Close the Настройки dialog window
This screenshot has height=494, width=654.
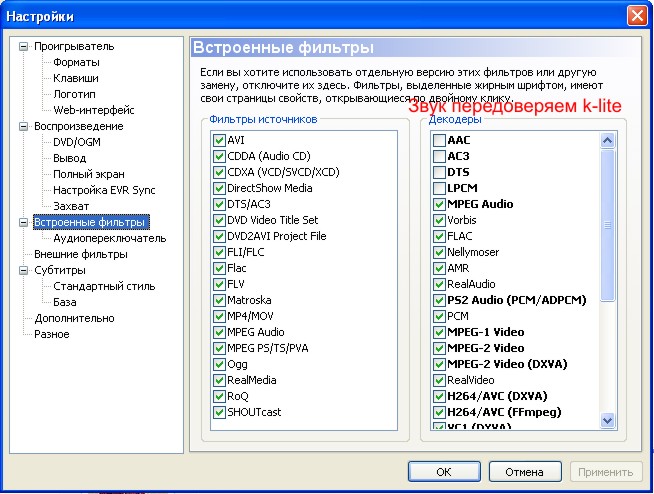[636, 16]
